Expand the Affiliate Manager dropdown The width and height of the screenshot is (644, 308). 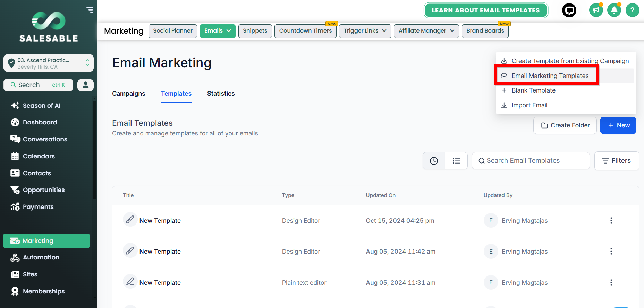click(x=426, y=31)
